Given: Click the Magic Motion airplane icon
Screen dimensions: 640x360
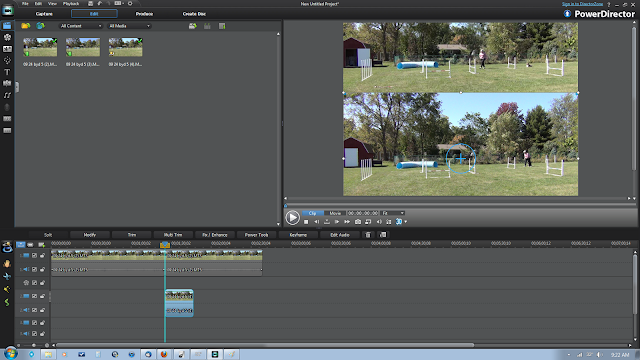Looking at the screenshot, I should (x=7, y=276).
